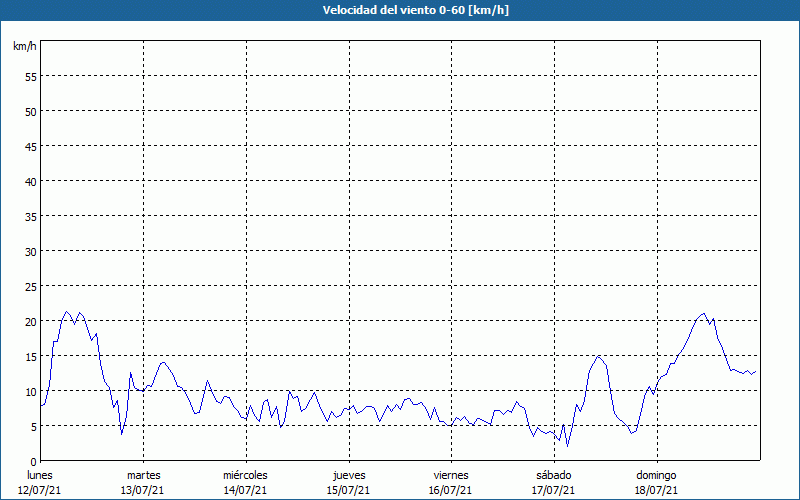Select the date label 18/07/21
Image resolution: width=800 pixels, height=500 pixels.
click(x=657, y=490)
